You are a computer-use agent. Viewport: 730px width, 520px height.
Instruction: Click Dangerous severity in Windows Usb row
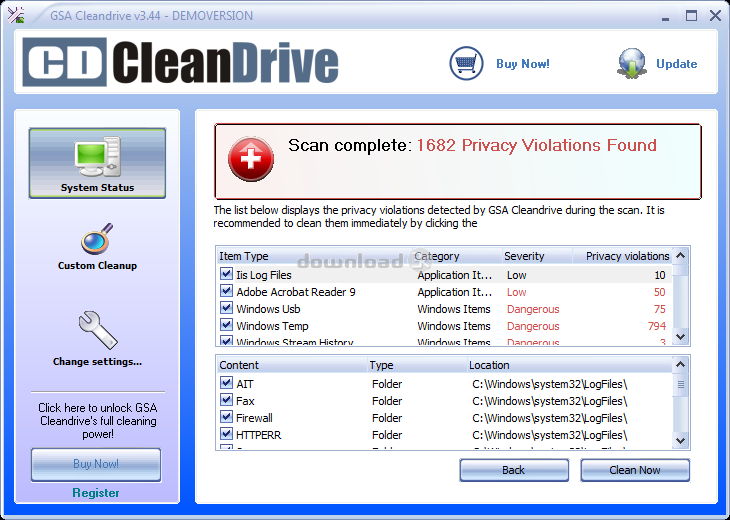coord(533,309)
